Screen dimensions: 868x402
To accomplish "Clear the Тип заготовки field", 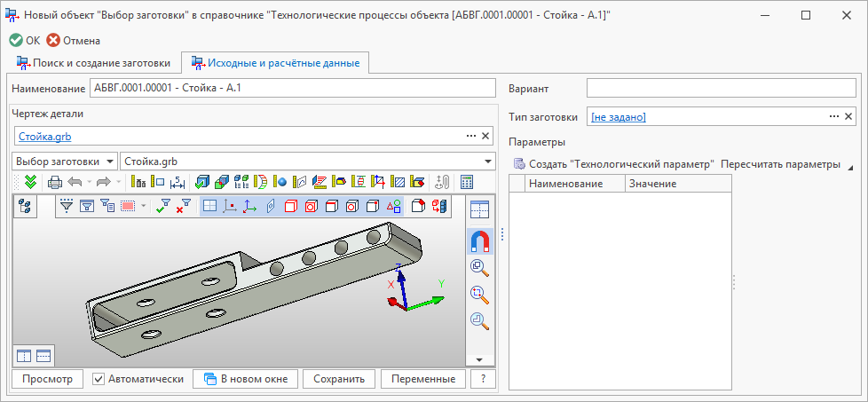I will (x=848, y=116).
